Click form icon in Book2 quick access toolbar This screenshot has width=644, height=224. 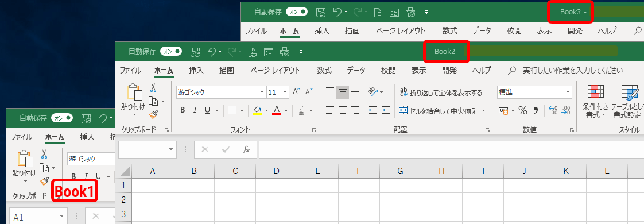(268, 52)
